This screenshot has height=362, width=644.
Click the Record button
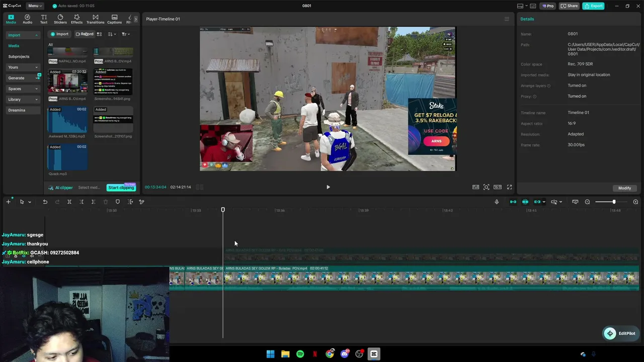coord(84,34)
